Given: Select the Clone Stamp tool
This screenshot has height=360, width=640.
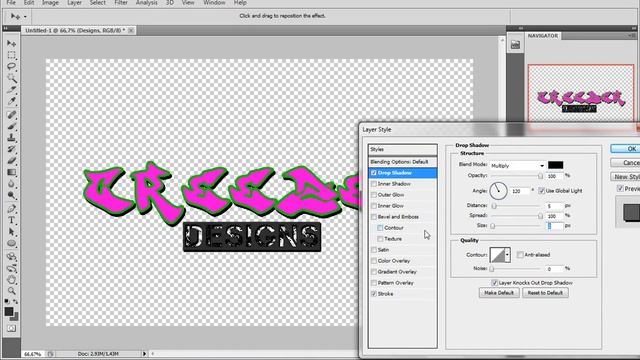Looking at the screenshot, I should click(x=11, y=138).
